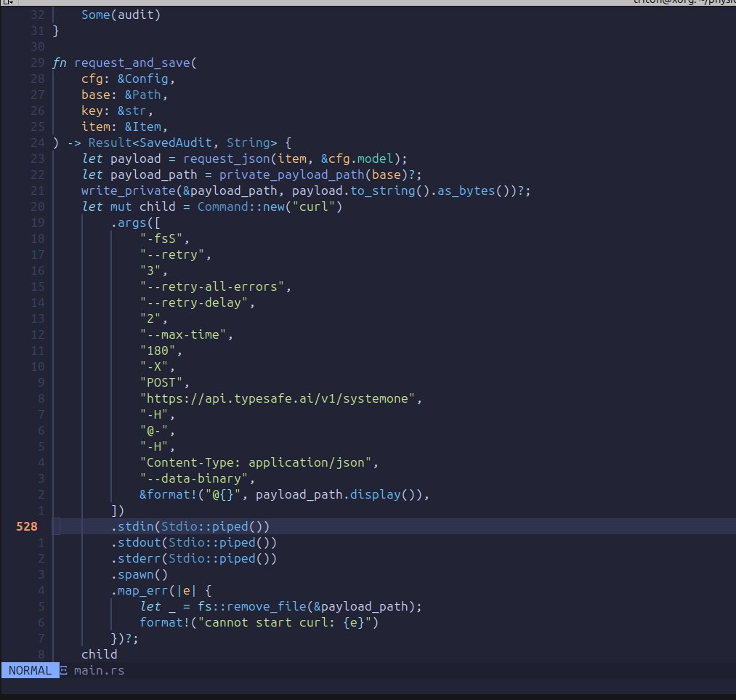The height and width of the screenshot is (700, 736).
Task: Click the "POST" string argument
Action: [161, 382]
